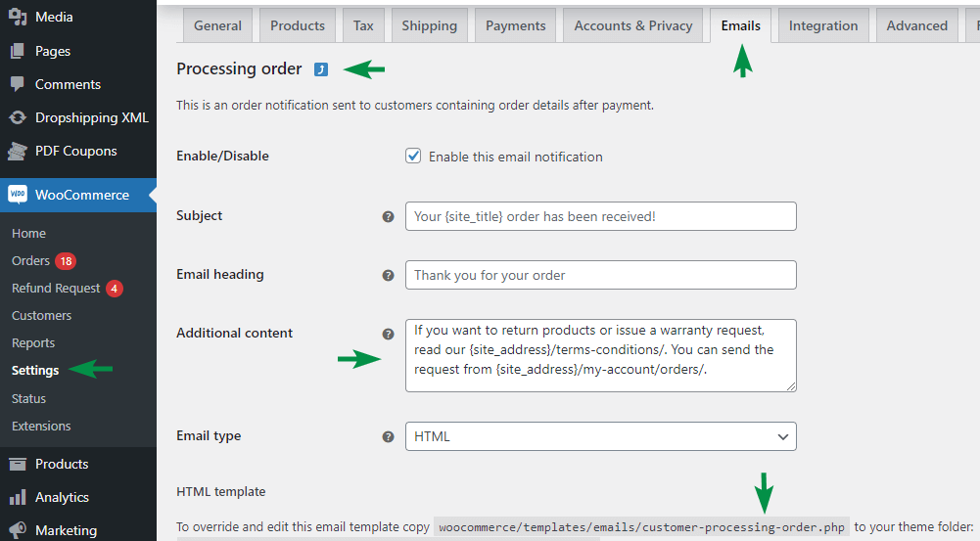
Task: Click the help icon next to Additional content
Action: tap(388, 335)
